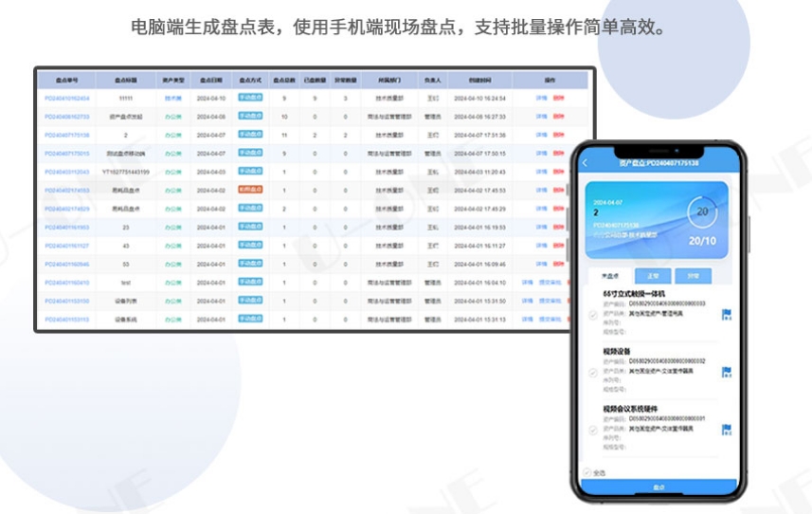The height and width of the screenshot is (514, 812).
Task: Open inventory order PD240403112043
Action: [x=67, y=172]
